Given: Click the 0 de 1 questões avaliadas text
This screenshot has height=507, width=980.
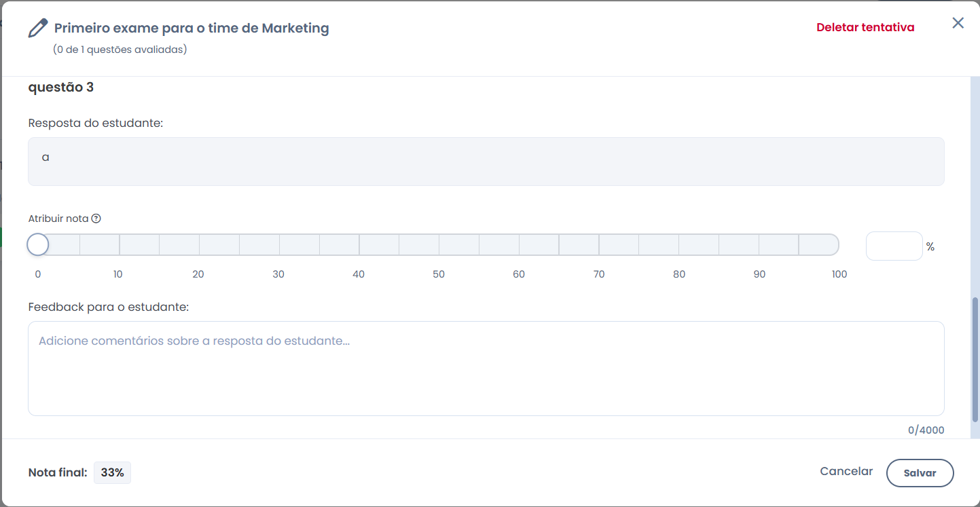Looking at the screenshot, I should [120, 50].
